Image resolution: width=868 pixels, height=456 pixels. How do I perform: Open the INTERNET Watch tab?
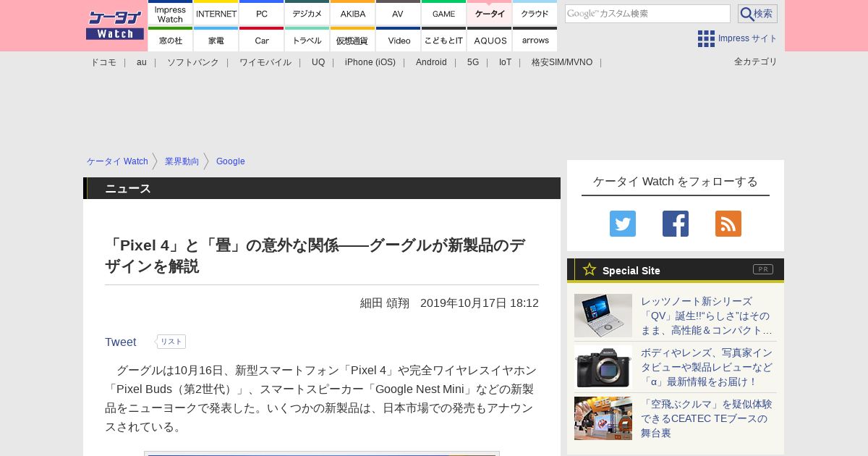[216, 13]
